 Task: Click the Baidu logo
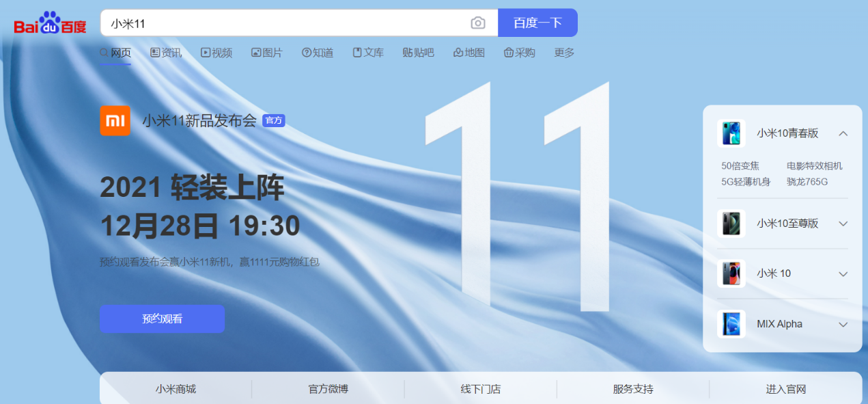pyautogui.click(x=50, y=23)
